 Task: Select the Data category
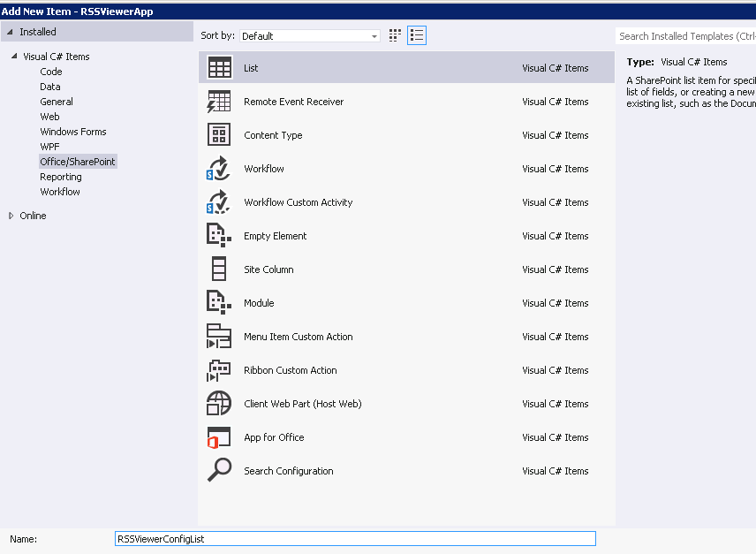click(x=50, y=87)
